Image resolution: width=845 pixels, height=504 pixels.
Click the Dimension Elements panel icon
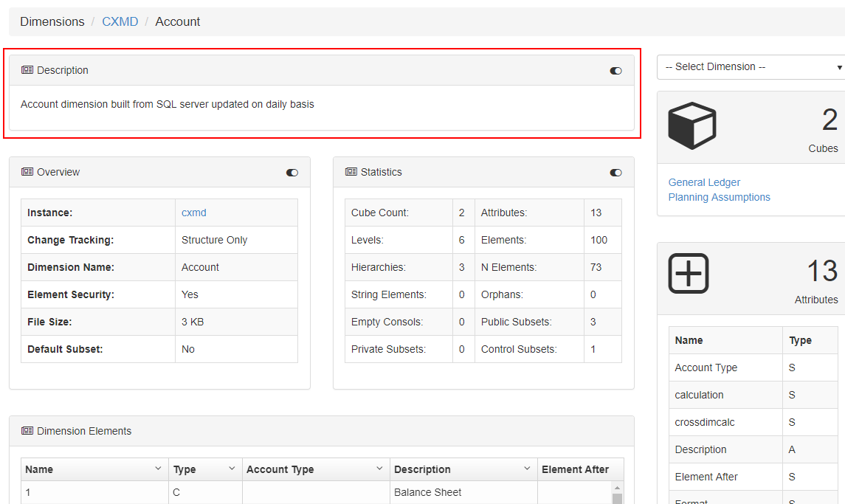coord(27,431)
